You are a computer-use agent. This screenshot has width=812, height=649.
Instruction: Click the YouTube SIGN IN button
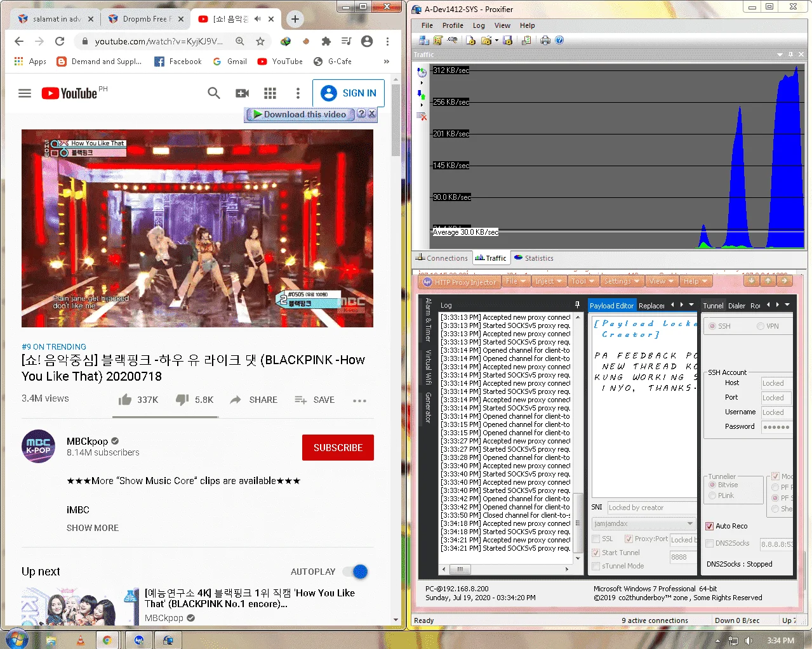tap(349, 93)
